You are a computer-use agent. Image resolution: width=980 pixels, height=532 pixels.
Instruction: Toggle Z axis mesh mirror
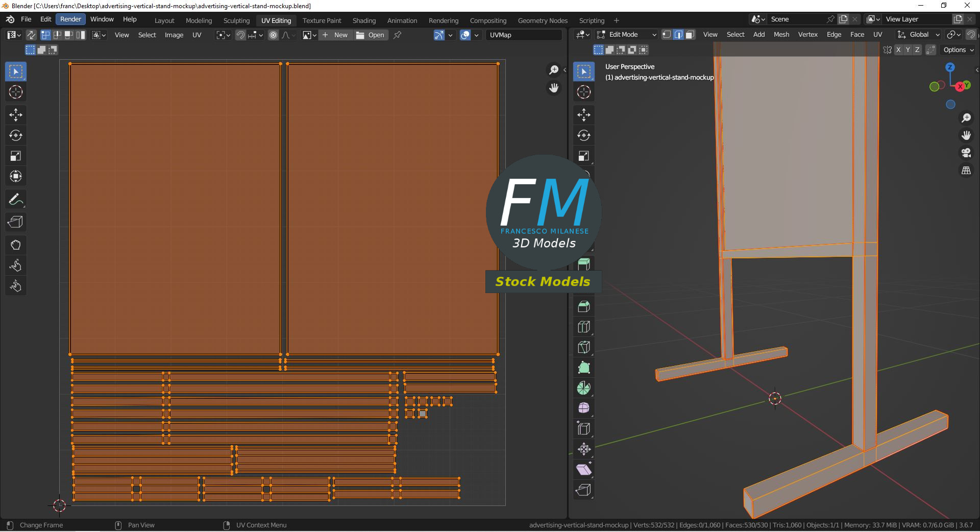click(x=917, y=50)
